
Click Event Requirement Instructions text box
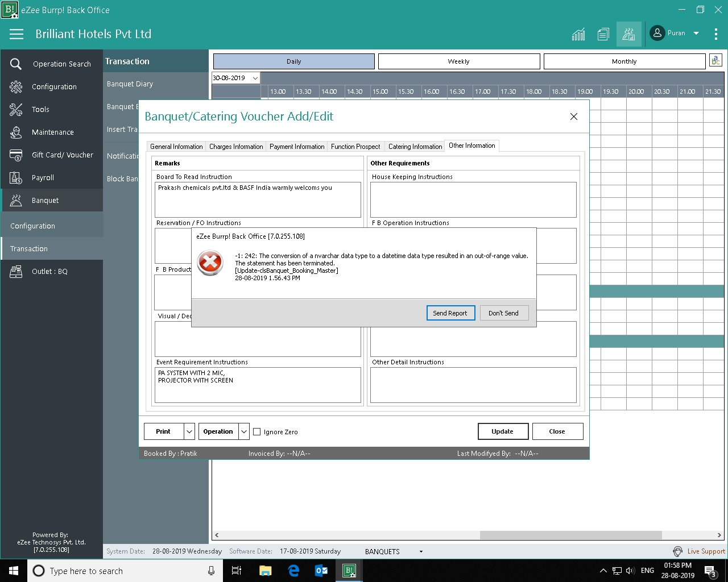pos(258,385)
